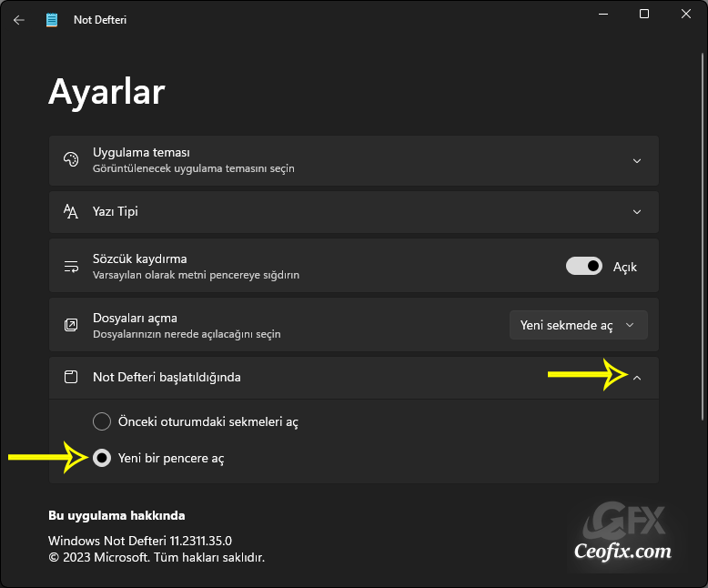Screen dimensions: 708x588
Task: Click the Not Defteri title bar text
Action: [x=100, y=20]
